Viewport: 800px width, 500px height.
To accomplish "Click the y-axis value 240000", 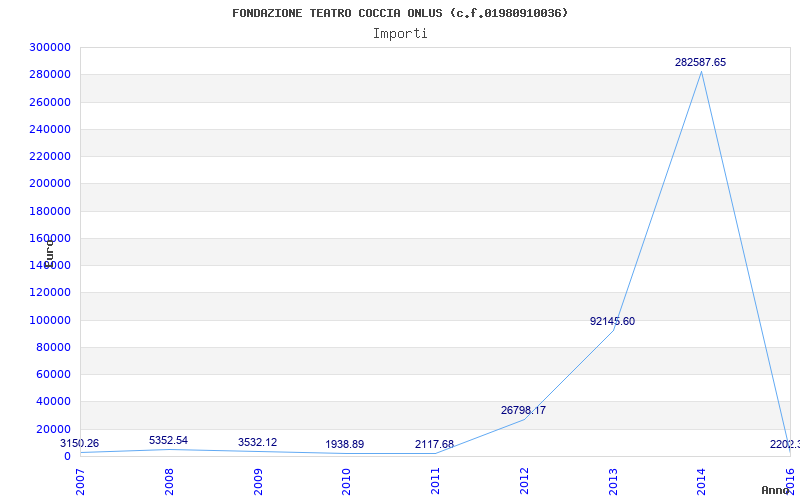I will pos(49,129).
